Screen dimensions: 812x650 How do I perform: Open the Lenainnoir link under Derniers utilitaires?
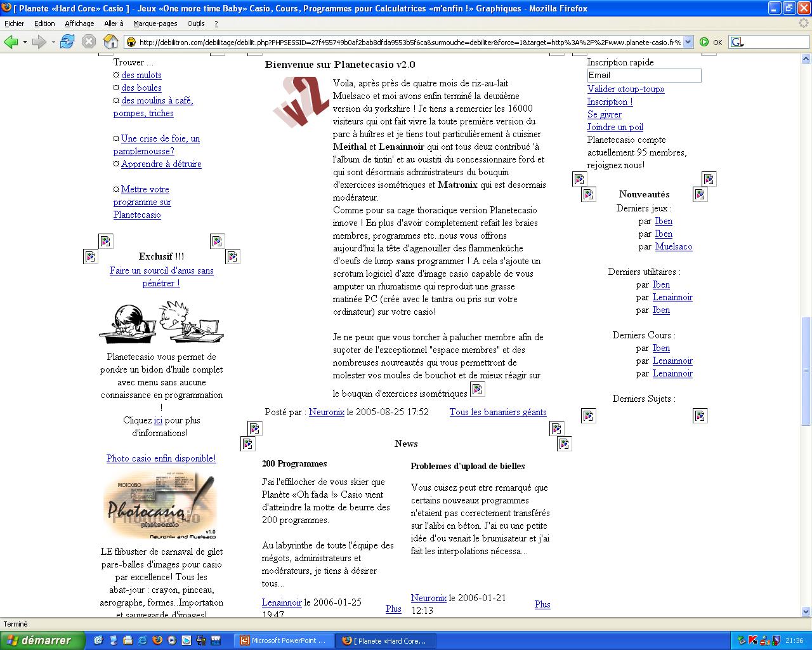672,297
